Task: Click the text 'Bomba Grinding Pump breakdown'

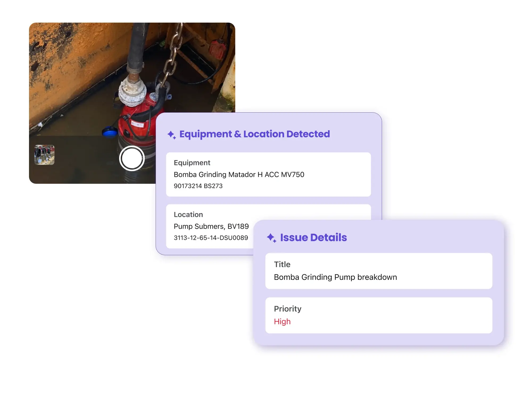Action: click(335, 277)
